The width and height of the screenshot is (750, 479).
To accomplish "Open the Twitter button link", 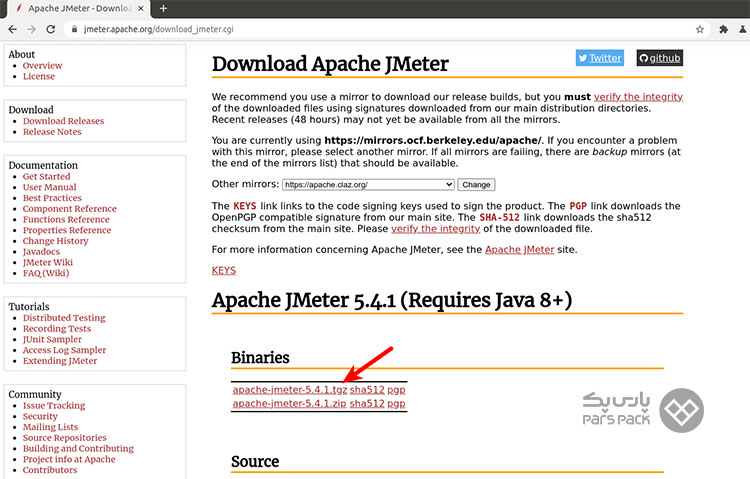I will (x=600, y=58).
